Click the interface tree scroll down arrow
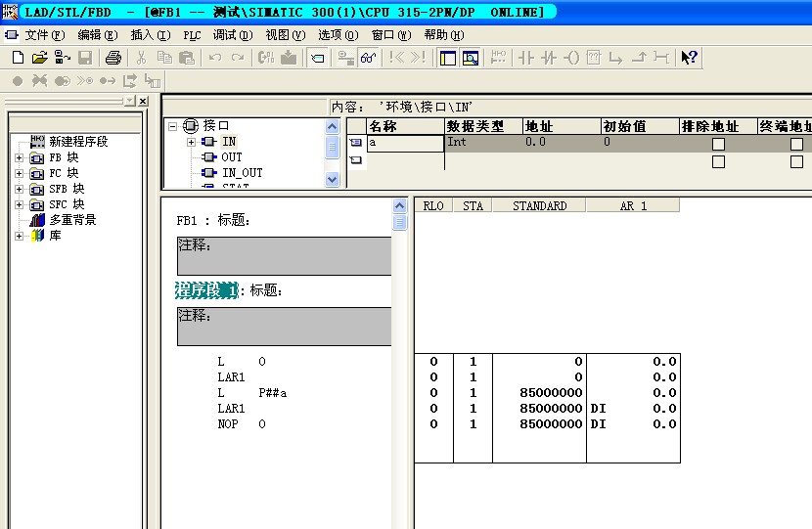The width and height of the screenshot is (812, 529). pyautogui.click(x=332, y=180)
